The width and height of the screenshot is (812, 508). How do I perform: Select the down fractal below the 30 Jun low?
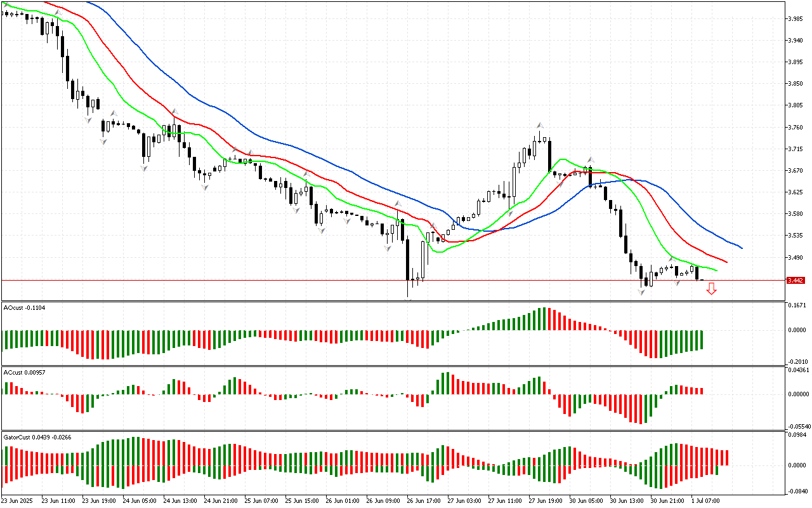coord(641,291)
